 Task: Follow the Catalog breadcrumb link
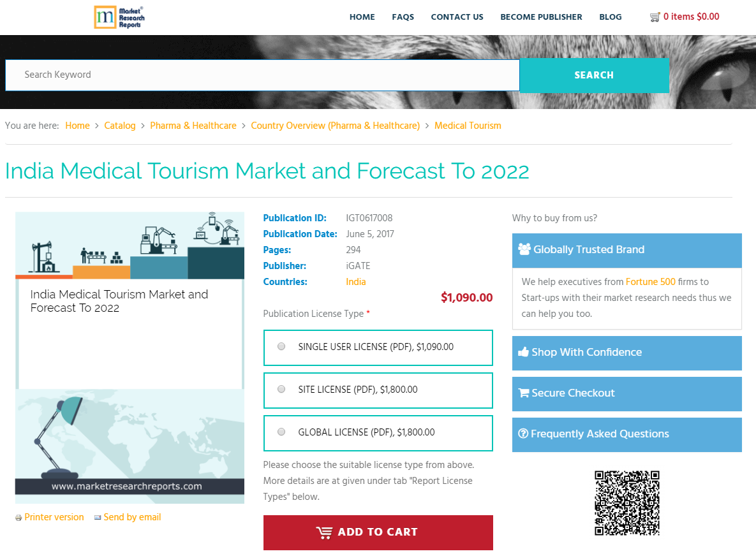click(x=119, y=126)
